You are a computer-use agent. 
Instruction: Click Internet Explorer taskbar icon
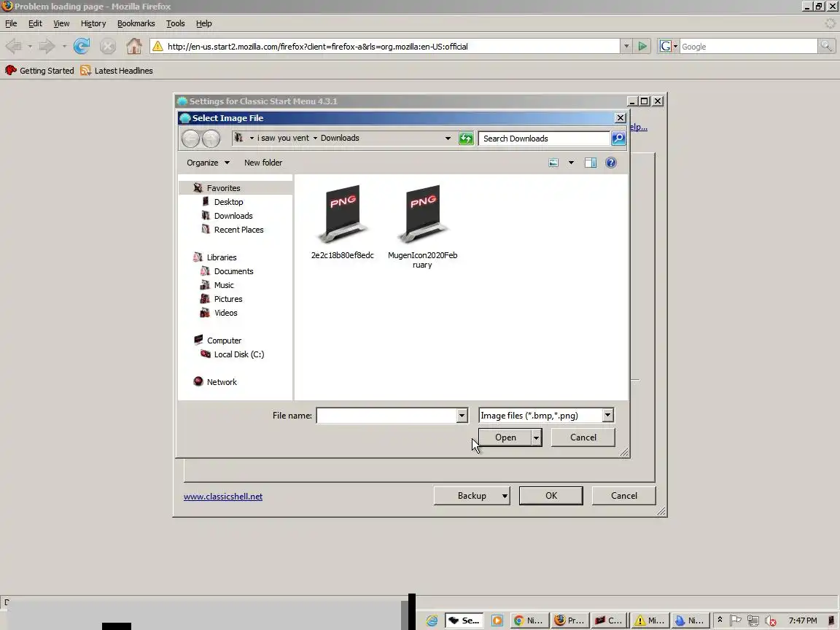[432, 621]
